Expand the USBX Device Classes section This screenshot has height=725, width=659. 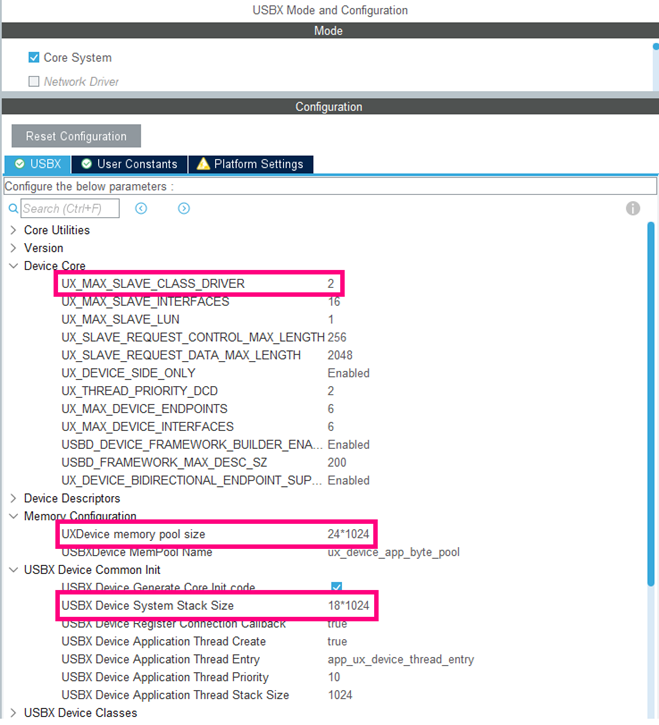tap(13, 713)
